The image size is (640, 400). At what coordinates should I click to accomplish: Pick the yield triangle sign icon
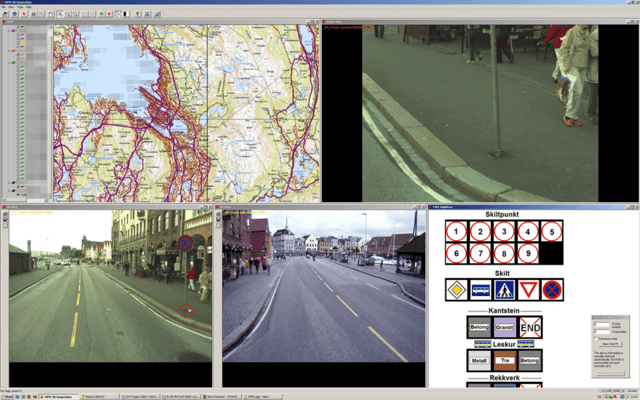click(528, 290)
